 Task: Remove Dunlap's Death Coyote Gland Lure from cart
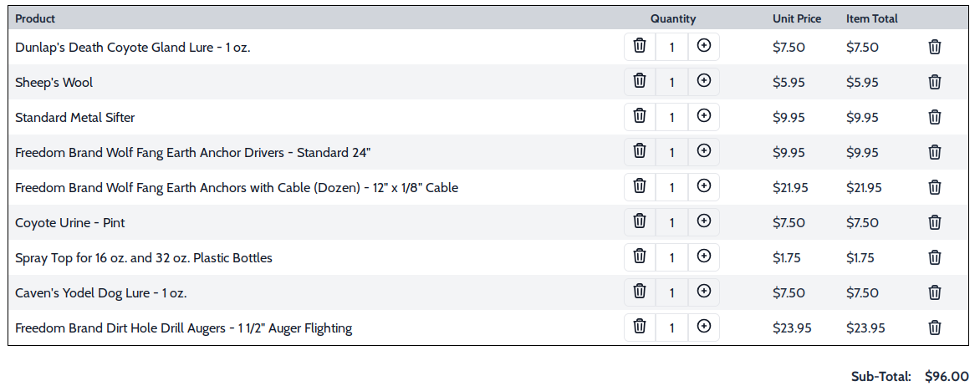(x=934, y=47)
